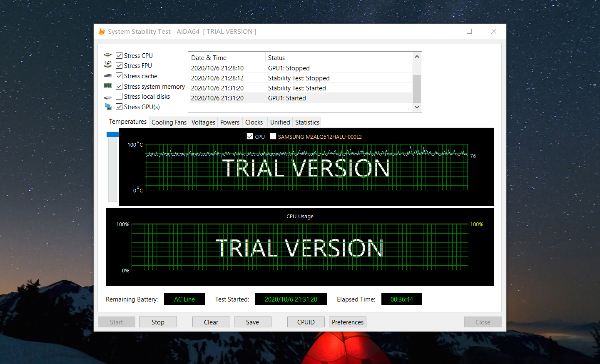
Task: Open Preferences
Action: pyautogui.click(x=348, y=322)
